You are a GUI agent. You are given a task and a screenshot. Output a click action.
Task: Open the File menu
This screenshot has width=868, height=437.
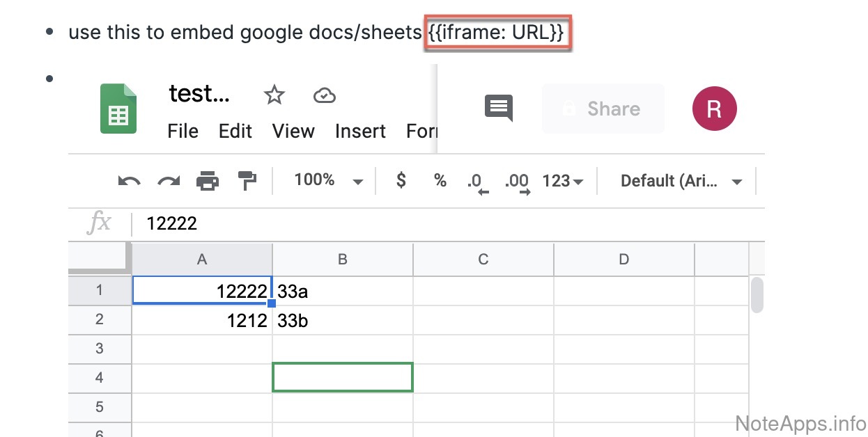pos(183,131)
